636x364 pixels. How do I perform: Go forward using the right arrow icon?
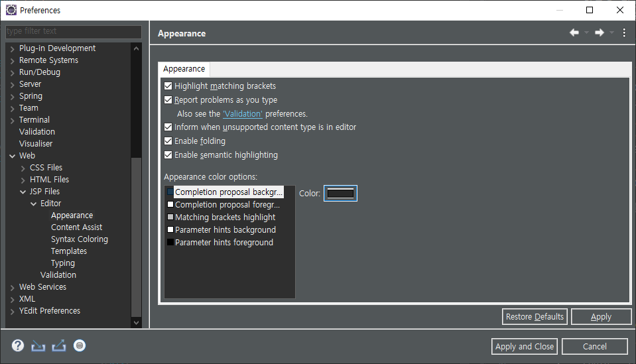tap(600, 32)
